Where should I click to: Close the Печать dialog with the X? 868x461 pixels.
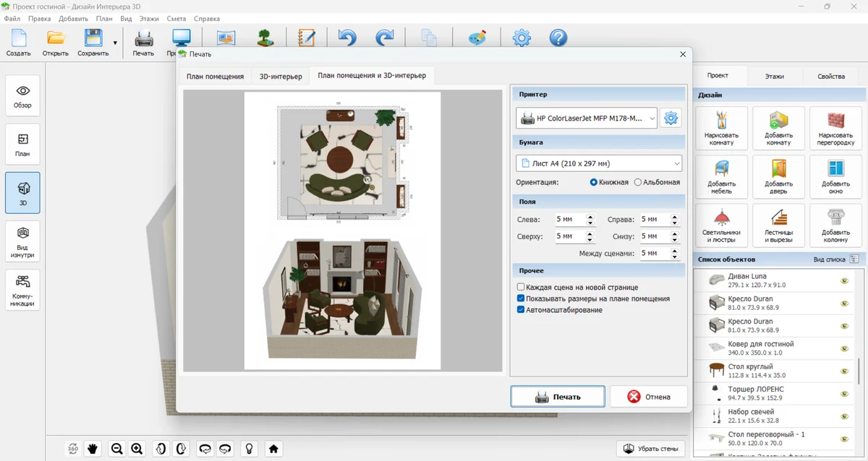[683, 54]
